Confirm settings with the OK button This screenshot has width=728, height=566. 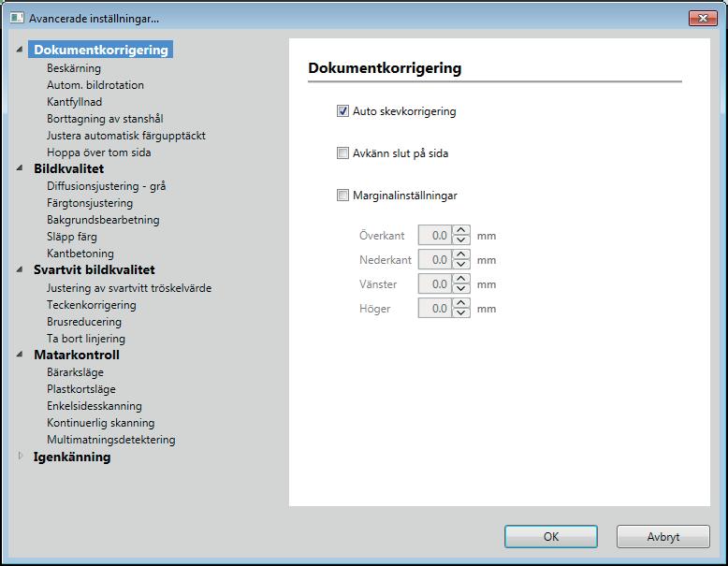(x=550, y=537)
